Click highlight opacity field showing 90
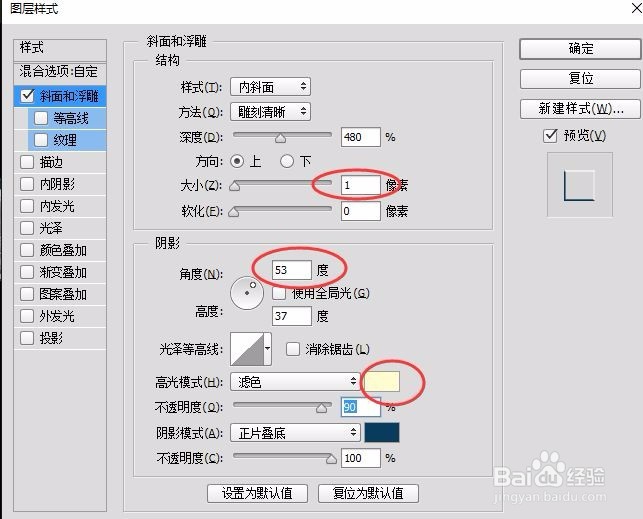This screenshot has width=643, height=519. tap(360, 407)
